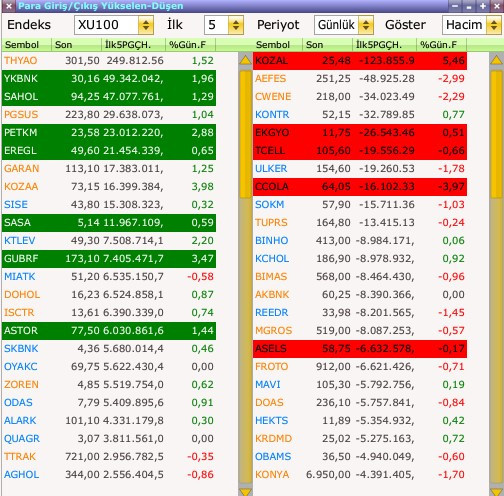
Task: Select the TCELL symbol
Action: coord(270,151)
